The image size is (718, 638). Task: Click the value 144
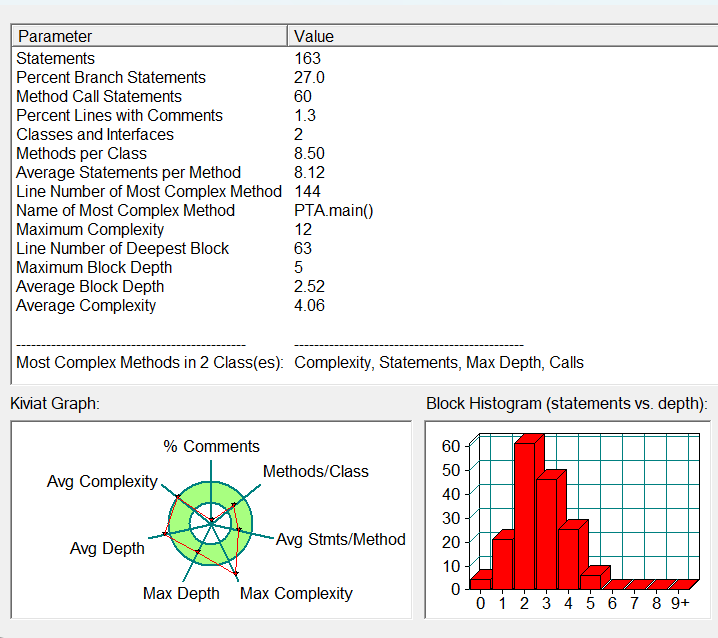point(307,191)
